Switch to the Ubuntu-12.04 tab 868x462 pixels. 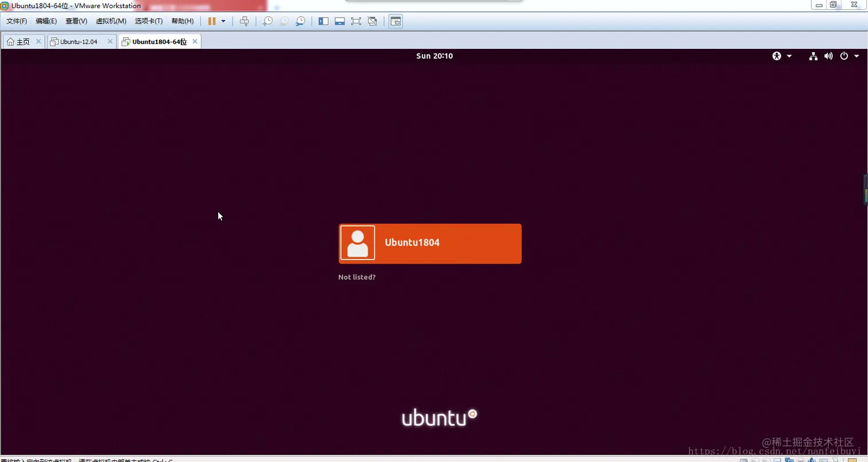(81, 42)
